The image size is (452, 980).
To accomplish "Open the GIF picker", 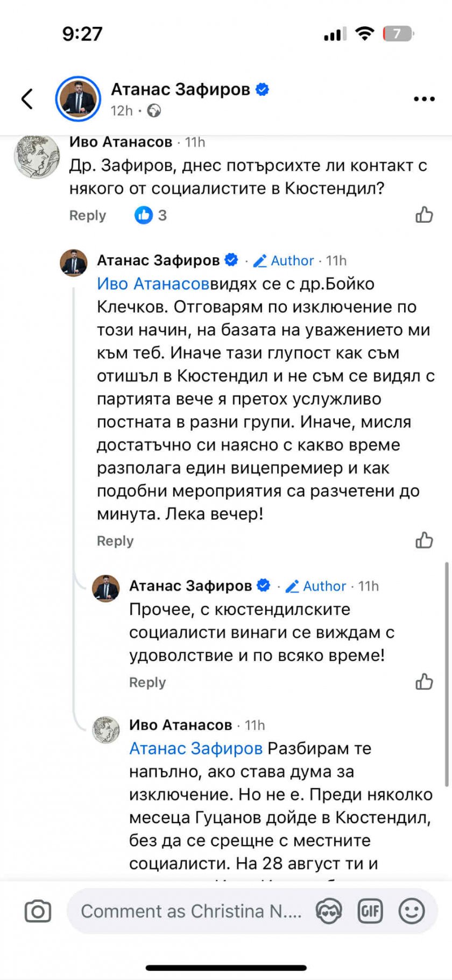I will point(370,911).
